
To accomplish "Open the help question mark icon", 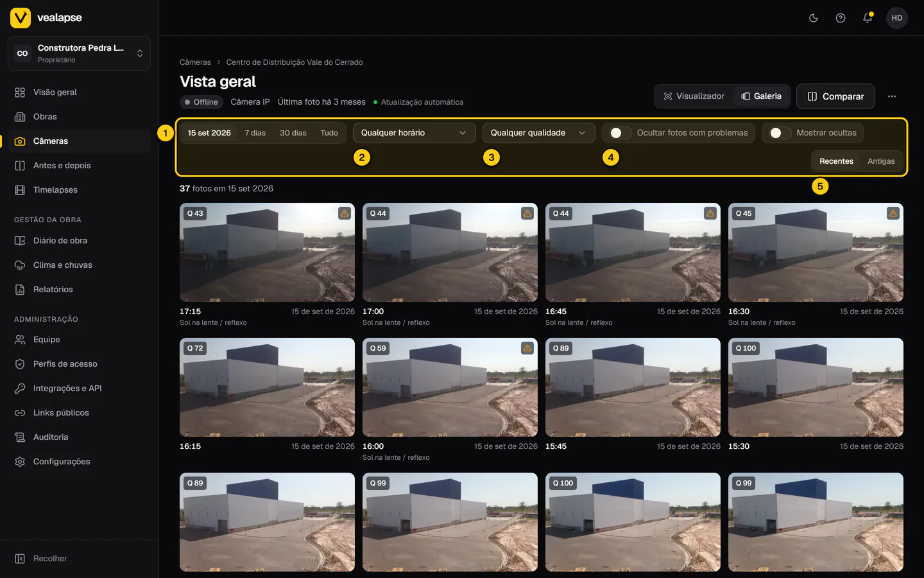I will click(841, 18).
